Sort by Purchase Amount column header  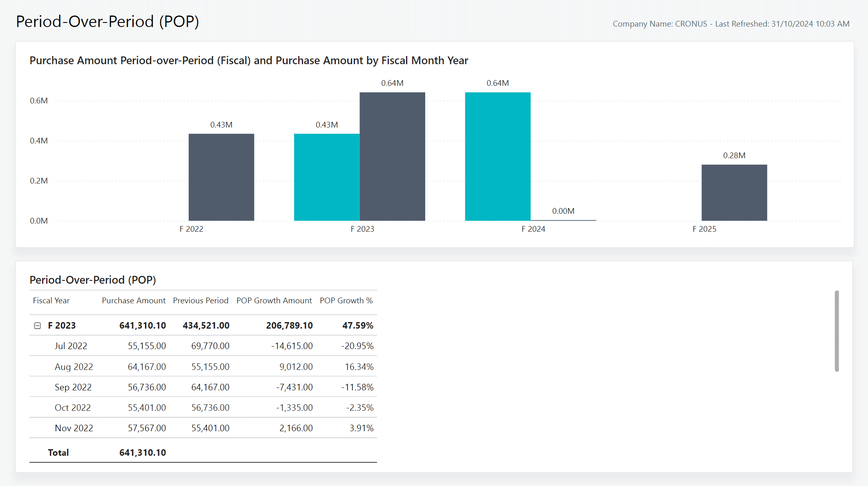pyautogui.click(x=134, y=300)
